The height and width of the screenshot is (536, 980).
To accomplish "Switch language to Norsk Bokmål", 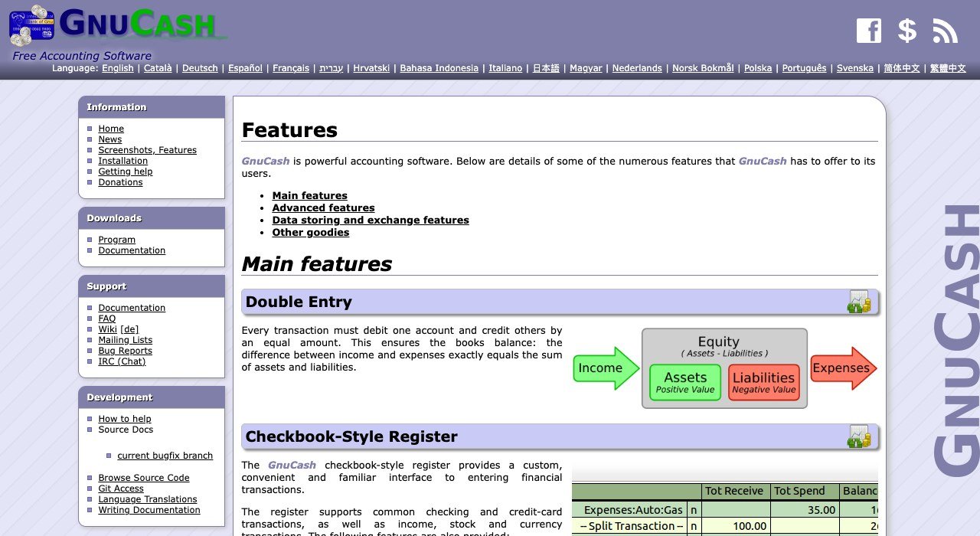I will [703, 68].
